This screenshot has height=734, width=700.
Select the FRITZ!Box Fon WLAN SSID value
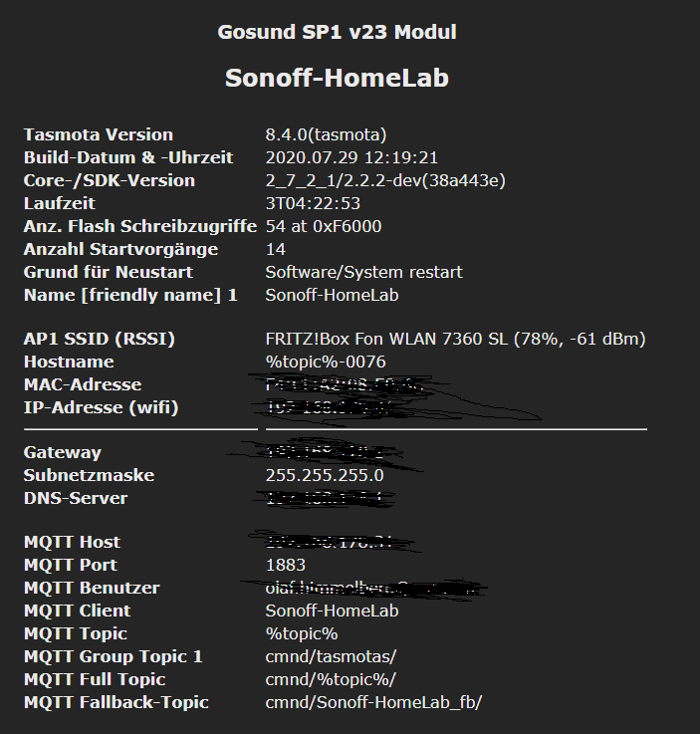tap(456, 339)
